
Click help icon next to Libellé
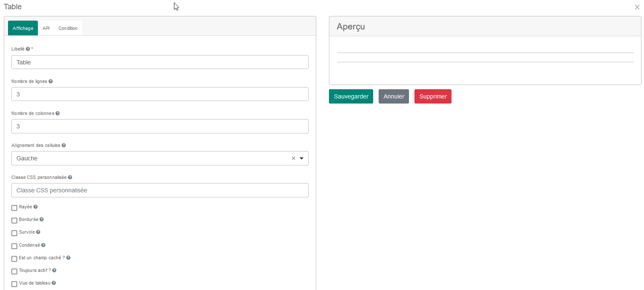[28, 49]
